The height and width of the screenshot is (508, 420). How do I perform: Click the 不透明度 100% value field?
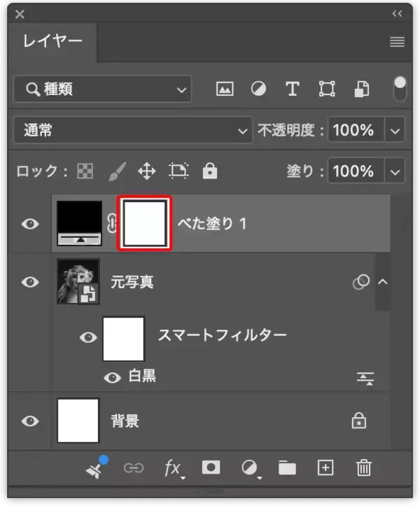click(x=356, y=130)
